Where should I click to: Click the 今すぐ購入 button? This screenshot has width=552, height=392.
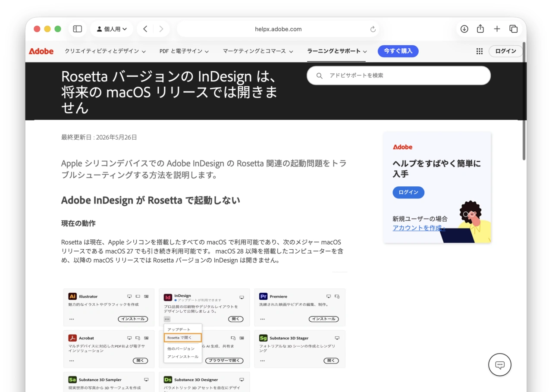pos(398,51)
